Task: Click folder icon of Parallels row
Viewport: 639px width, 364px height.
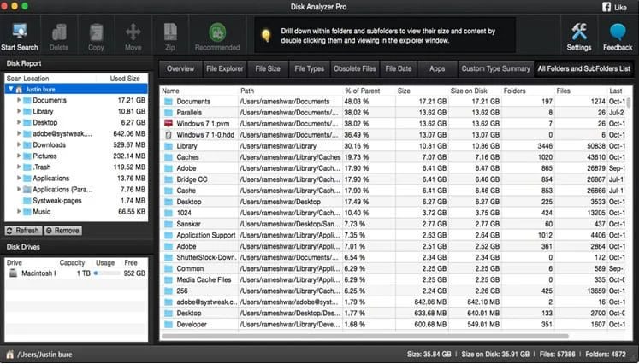Action: click(169, 113)
